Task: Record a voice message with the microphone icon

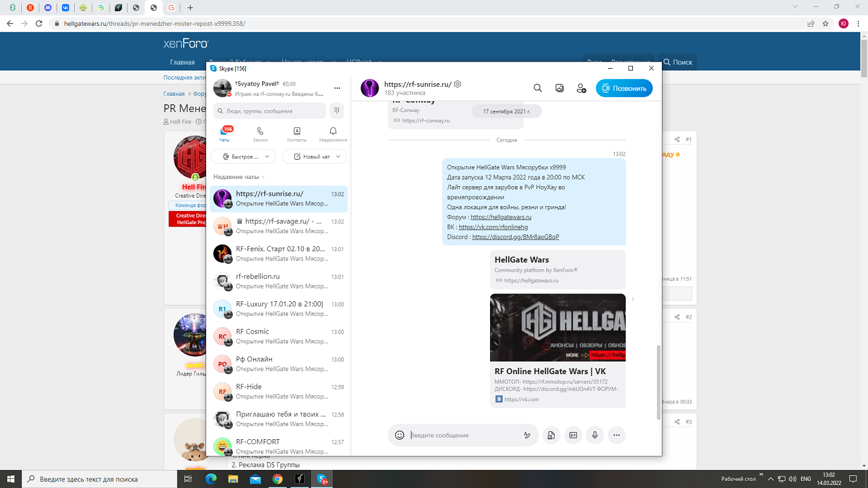Action: pos(595,435)
